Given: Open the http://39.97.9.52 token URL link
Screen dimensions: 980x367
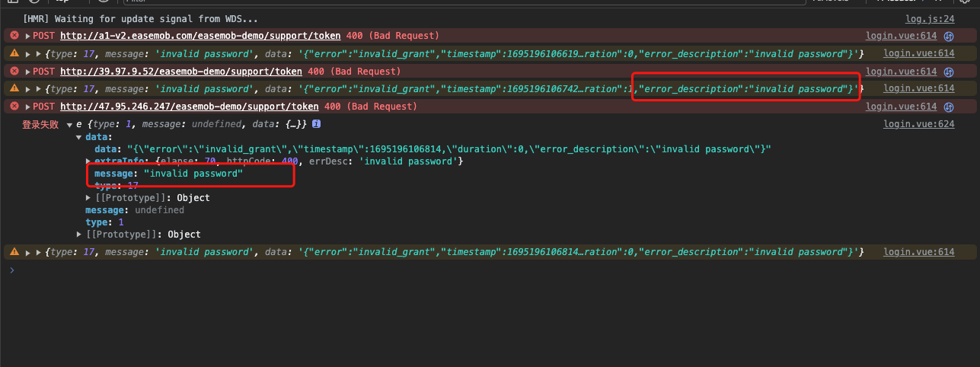Looking at the screenshot, I should (181, 71).
